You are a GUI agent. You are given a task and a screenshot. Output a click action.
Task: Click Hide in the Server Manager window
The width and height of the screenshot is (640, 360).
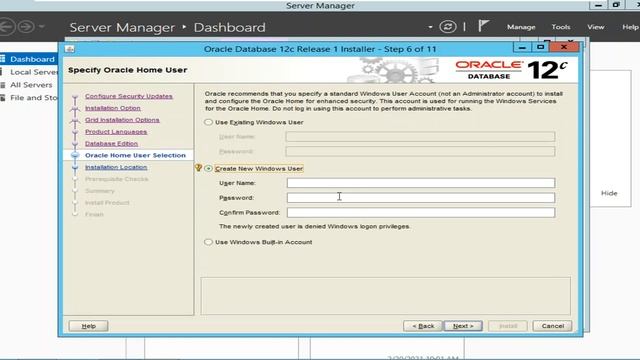[x=609, y=193]
